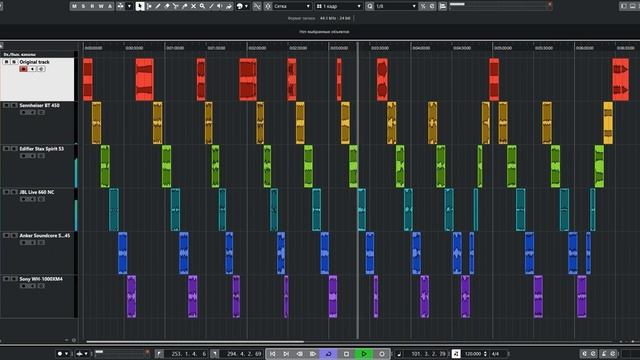Select the Sony WH-1000XM4 track name
This screenshot has width=640, height=360.
[x=41, y=279]
